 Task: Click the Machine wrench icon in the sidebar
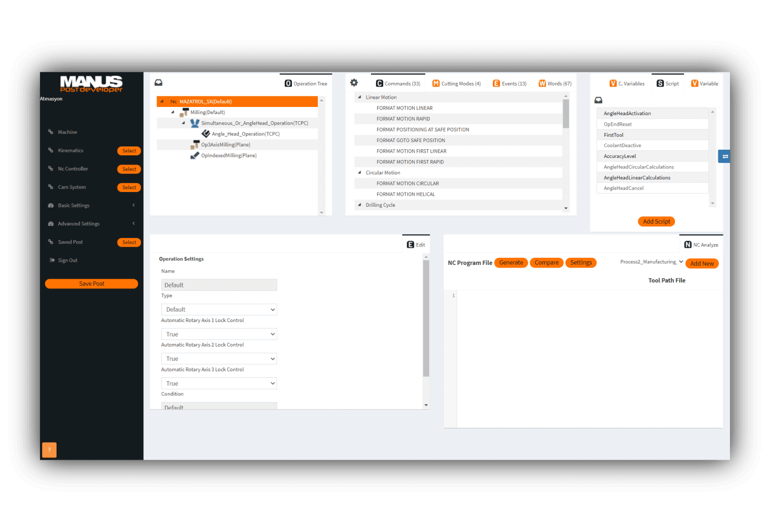(x=51, y=132)
